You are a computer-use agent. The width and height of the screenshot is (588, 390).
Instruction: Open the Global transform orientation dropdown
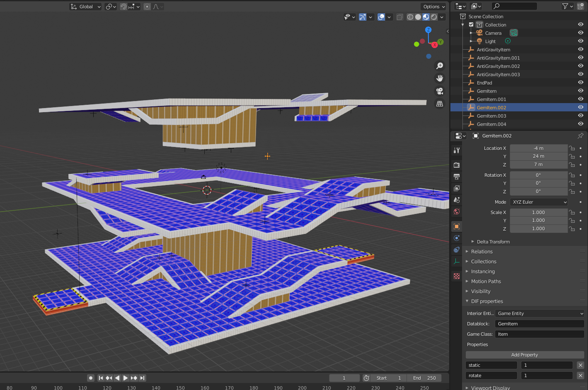click(86, 7)
